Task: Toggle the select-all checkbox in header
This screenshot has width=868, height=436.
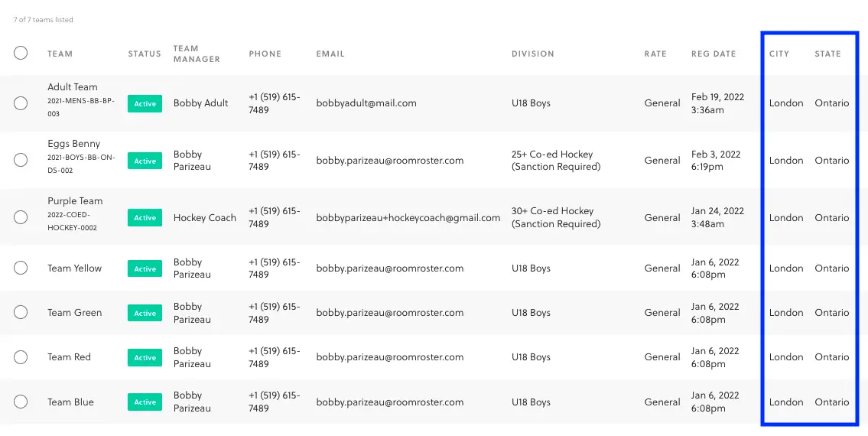Action: click(21, 54)
